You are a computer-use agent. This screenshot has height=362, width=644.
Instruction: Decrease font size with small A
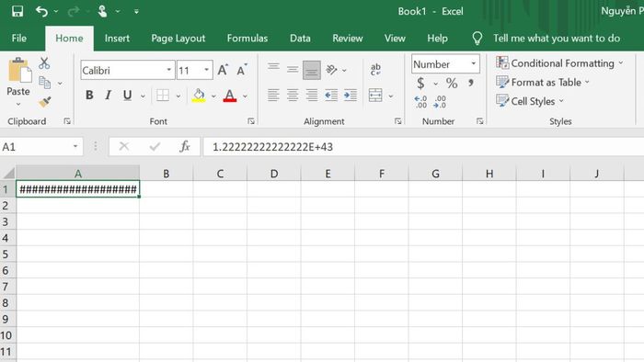coord(242,70)
